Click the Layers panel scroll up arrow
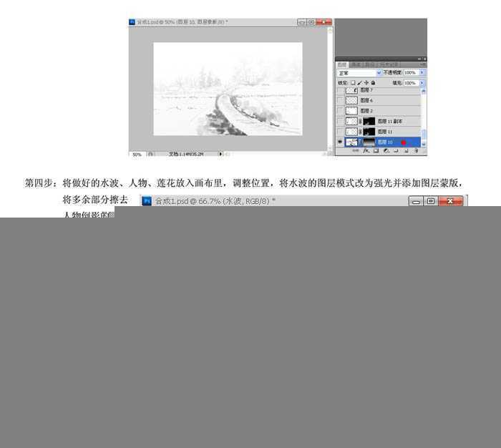This screenshot has height=448, width=501. tap(424, 91)
